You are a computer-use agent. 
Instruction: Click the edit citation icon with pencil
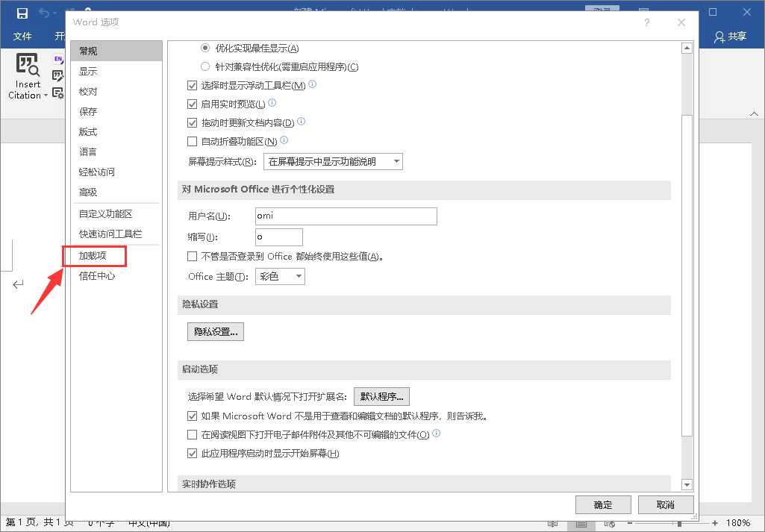point(57,75)
